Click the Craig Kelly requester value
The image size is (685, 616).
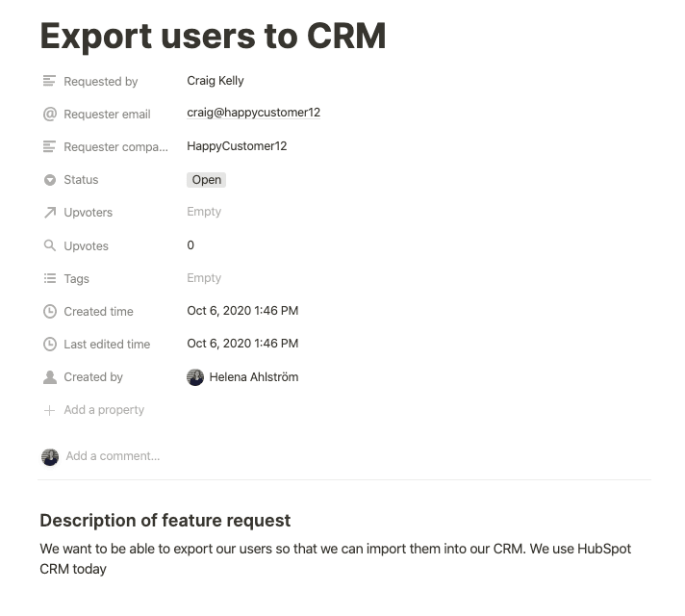[x=216, y=81]
